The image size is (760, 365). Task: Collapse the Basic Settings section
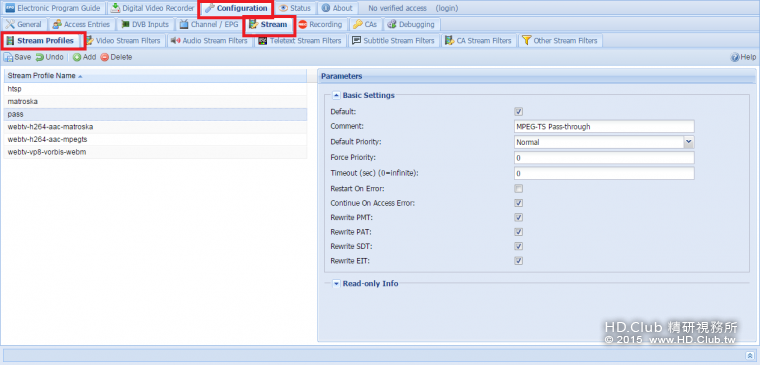(336, 95)
